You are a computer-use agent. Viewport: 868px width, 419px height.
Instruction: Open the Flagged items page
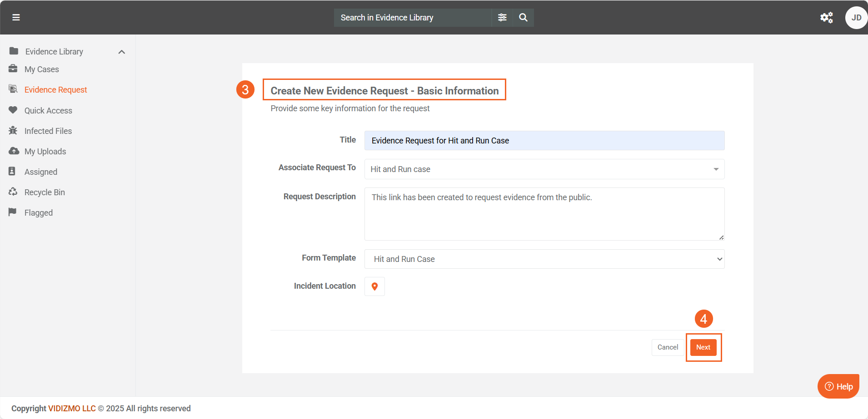point(38,213)
